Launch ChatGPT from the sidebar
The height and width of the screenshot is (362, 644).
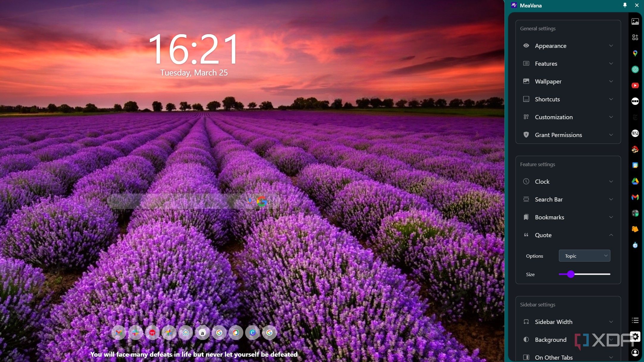[x=635, y=70]
